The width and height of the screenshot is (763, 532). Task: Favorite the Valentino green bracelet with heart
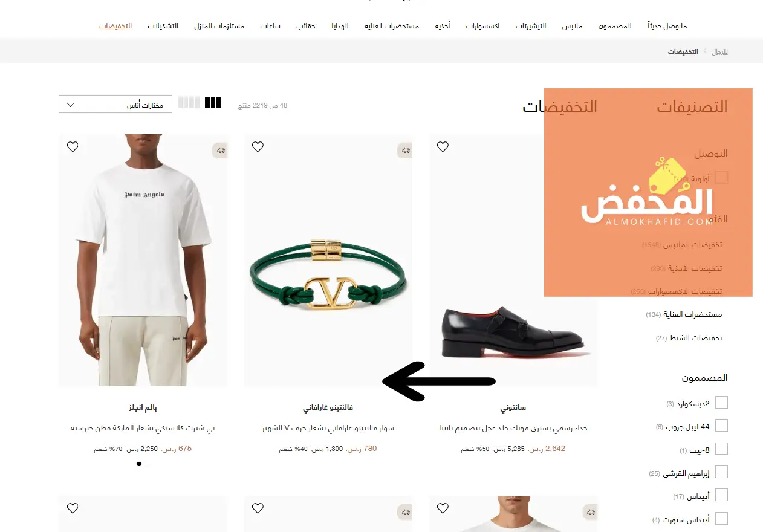click(x=258, y=146)
